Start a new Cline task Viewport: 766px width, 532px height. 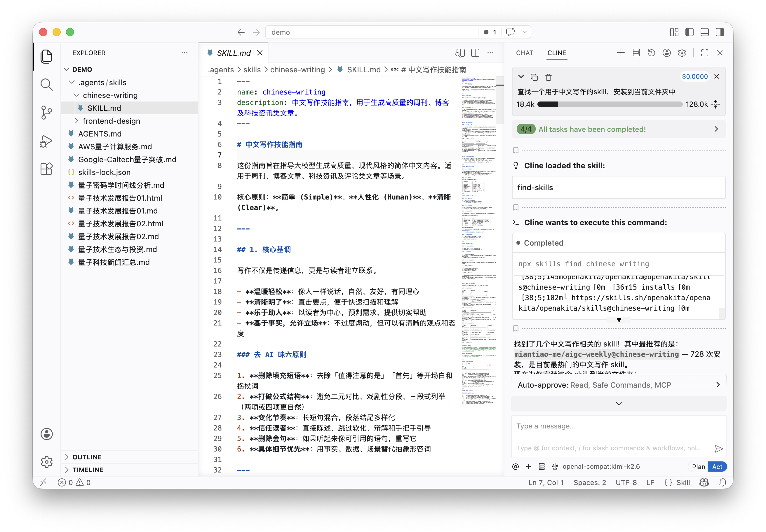click(x=621, y=53)
